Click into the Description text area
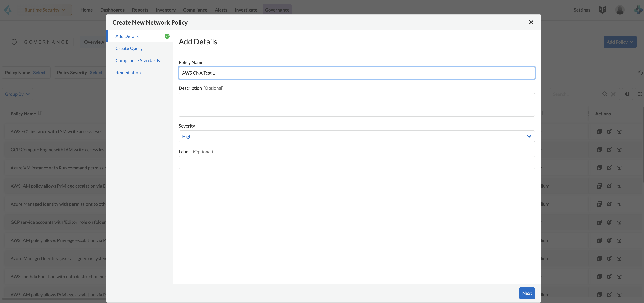 [x=357, y=104]
